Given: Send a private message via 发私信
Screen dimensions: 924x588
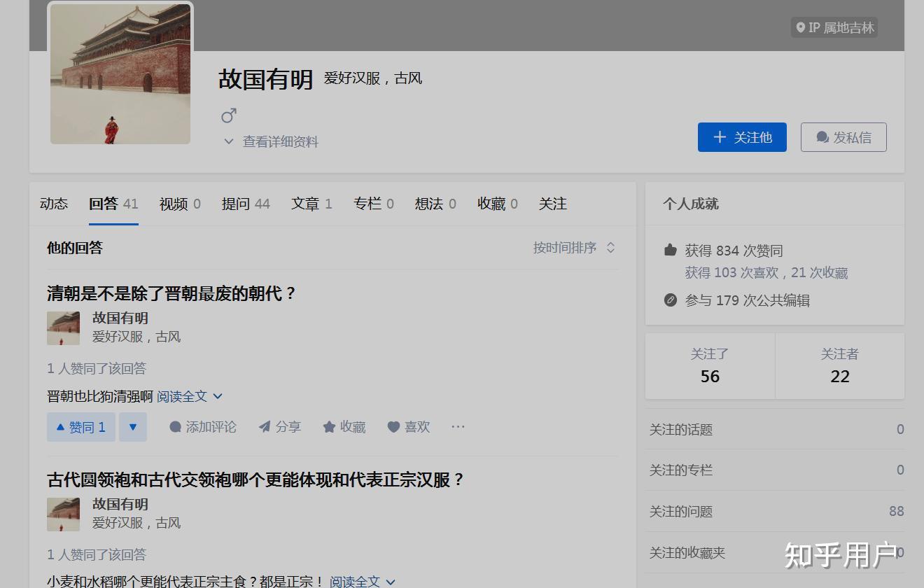Looking at the screenshot, I should coord(843,137).
